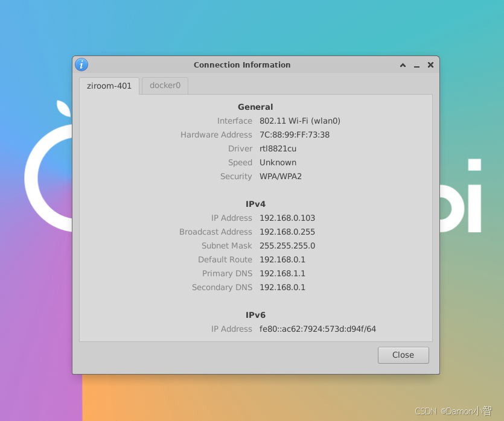Click the interface value 802.11 Wi-Fi (wlan0)
The image size is (504, 421).
point(299,121)
